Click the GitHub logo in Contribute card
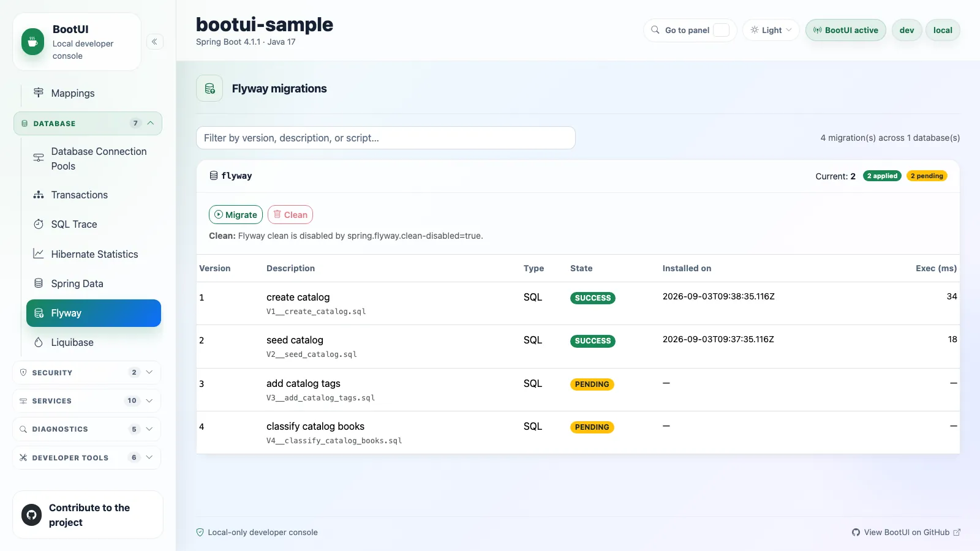The width and height of the screenshot is (980, 551). point(32,515)
